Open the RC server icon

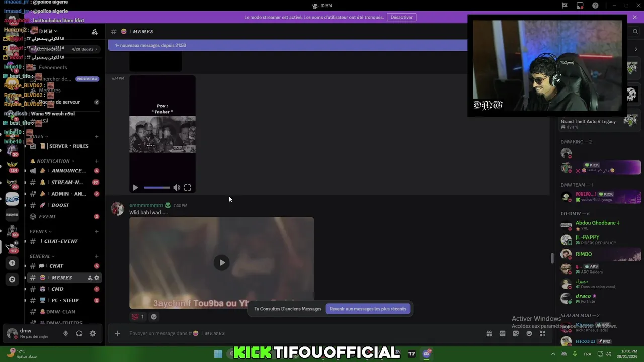(12, 199)
